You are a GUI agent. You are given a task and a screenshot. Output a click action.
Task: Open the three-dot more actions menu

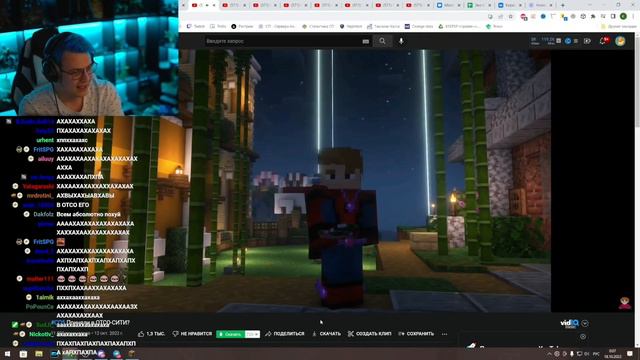tap(444, 334)
